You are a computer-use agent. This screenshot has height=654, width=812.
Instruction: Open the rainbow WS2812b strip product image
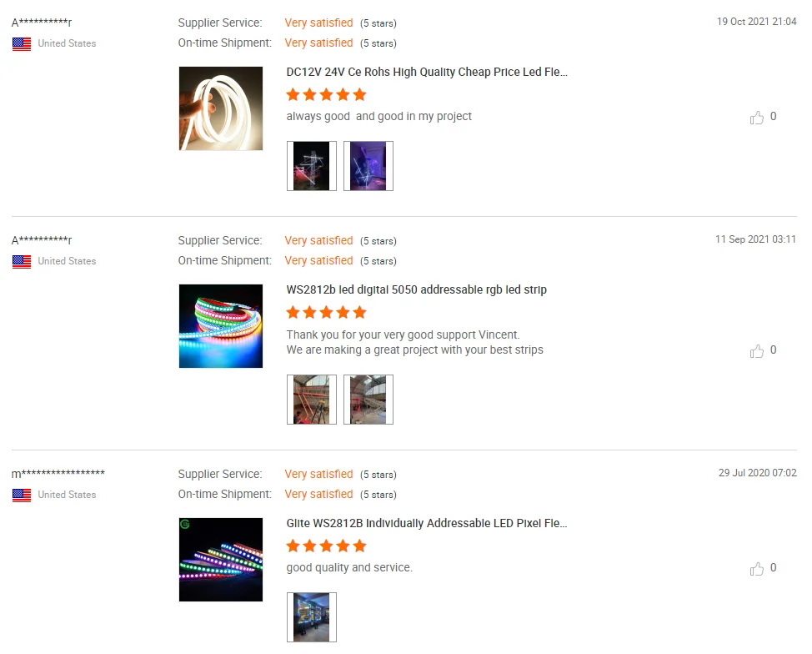[221, 326]
